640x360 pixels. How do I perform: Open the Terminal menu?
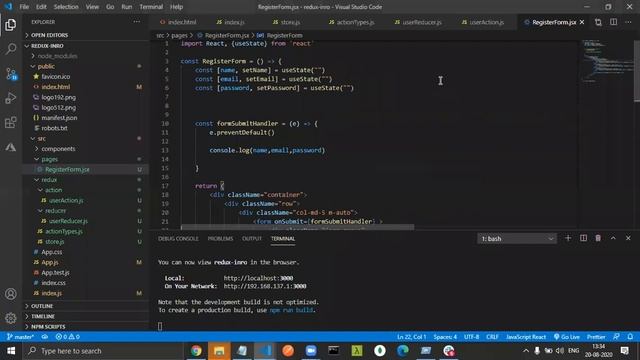pos(151,7)
